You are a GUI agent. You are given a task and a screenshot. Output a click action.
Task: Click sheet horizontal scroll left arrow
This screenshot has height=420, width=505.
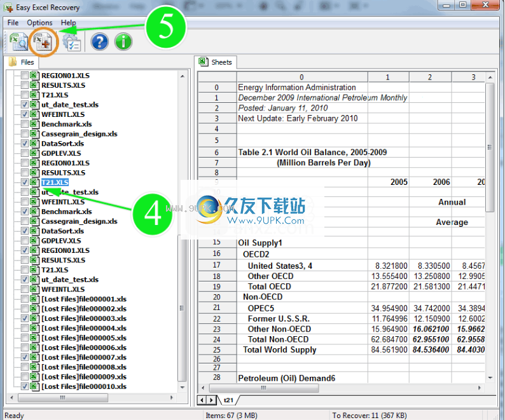point(203,388)
